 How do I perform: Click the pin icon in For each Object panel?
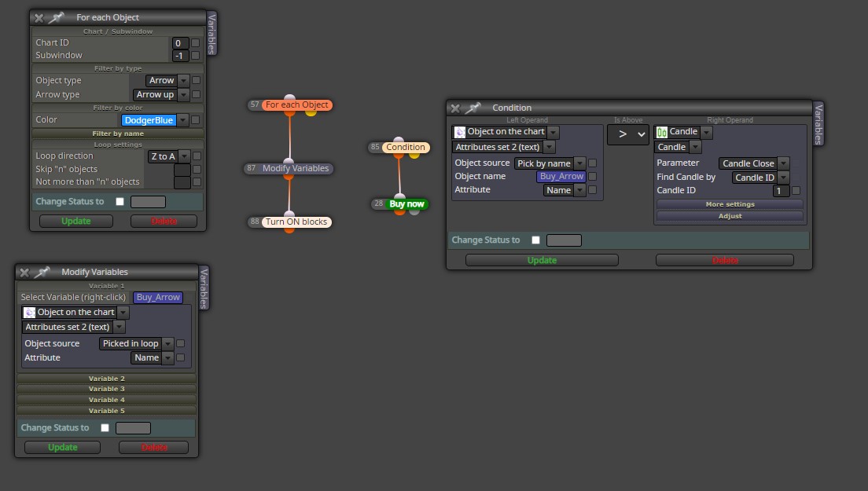(56, 18)
